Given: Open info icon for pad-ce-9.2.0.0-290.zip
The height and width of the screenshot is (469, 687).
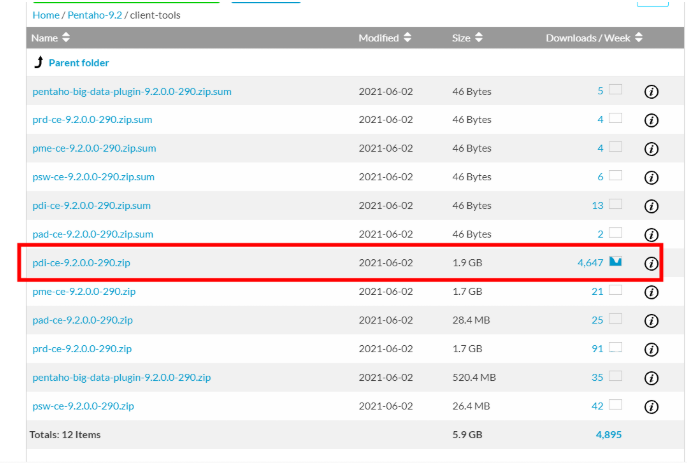Looking at the screenshot, I should [651, 321].
